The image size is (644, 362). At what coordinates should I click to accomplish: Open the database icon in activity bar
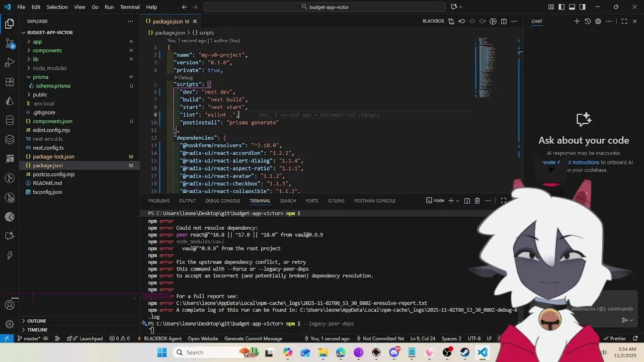(10, 121)
